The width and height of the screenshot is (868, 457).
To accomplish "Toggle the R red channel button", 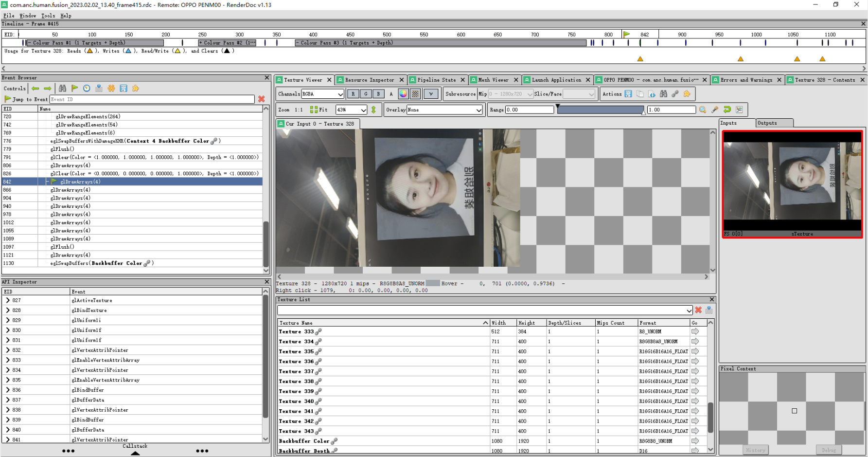I will click(x=353, y=94).
